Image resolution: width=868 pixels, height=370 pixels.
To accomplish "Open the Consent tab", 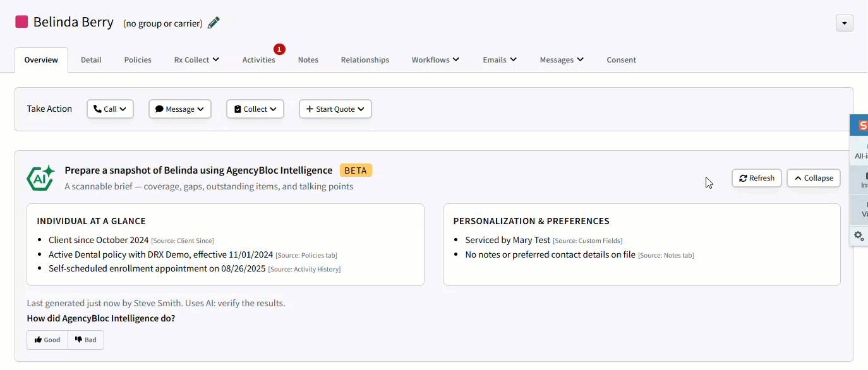I will [622, 60].
